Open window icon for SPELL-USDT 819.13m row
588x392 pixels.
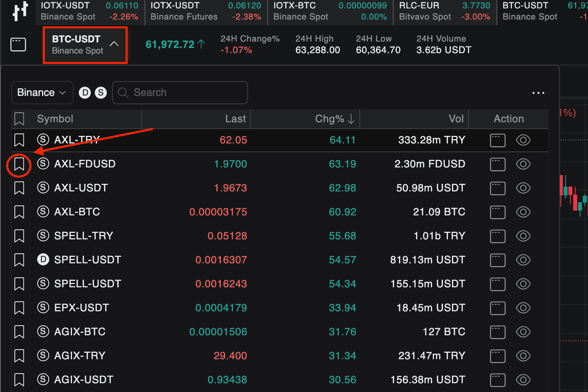(x=498, y=261)
